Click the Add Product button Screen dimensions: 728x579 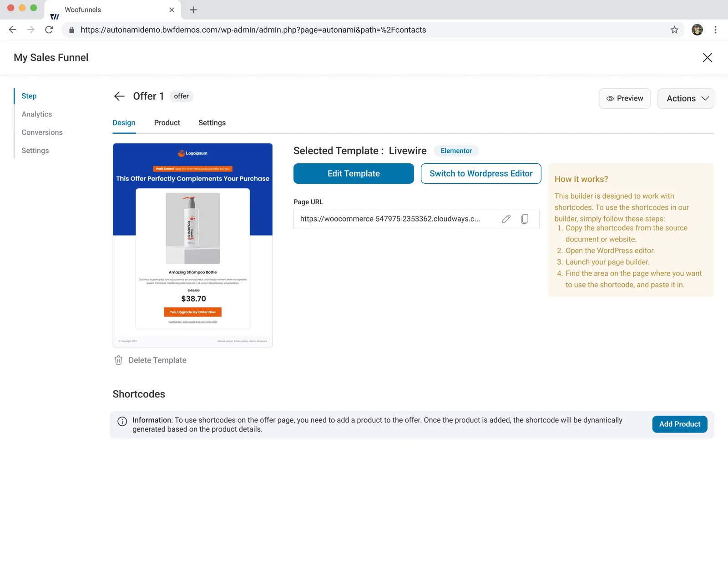point(680,424)
